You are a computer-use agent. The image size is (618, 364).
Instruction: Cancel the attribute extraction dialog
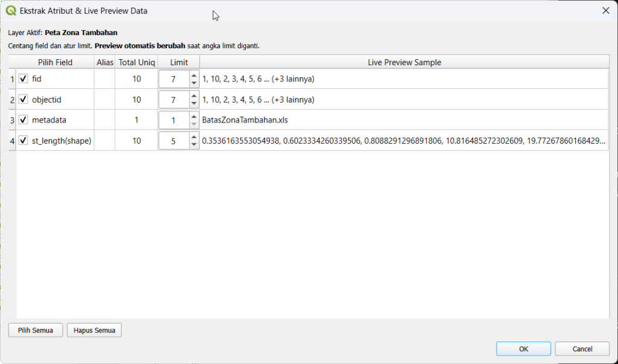(x=582, y=349)
